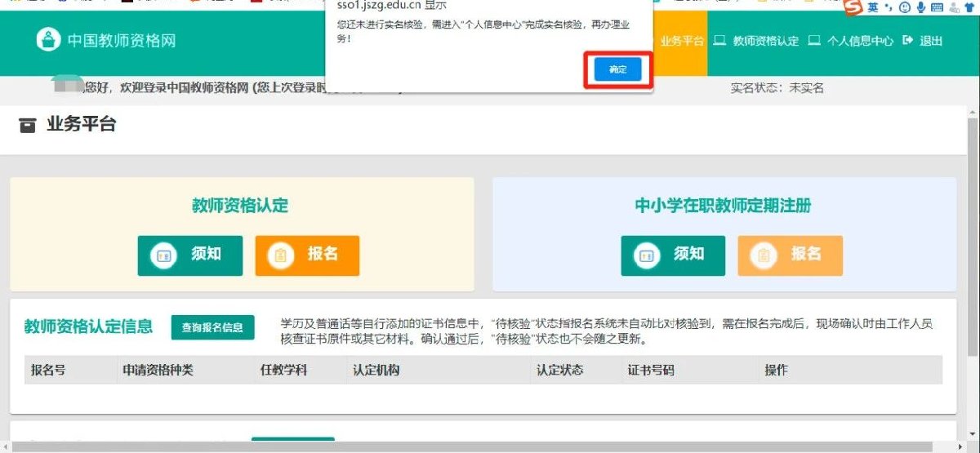
Task: Click 须知 under 教师资格认定
Action: click(189, 255)
